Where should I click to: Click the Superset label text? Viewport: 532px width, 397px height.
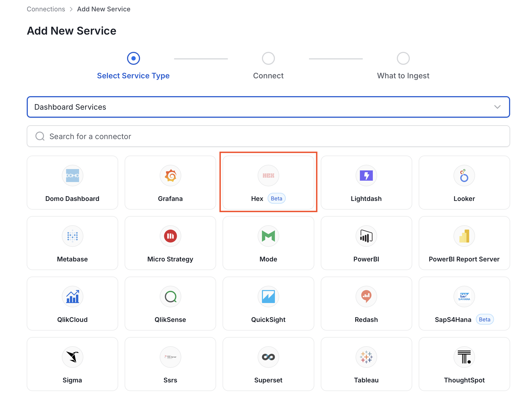click(268, 380)
